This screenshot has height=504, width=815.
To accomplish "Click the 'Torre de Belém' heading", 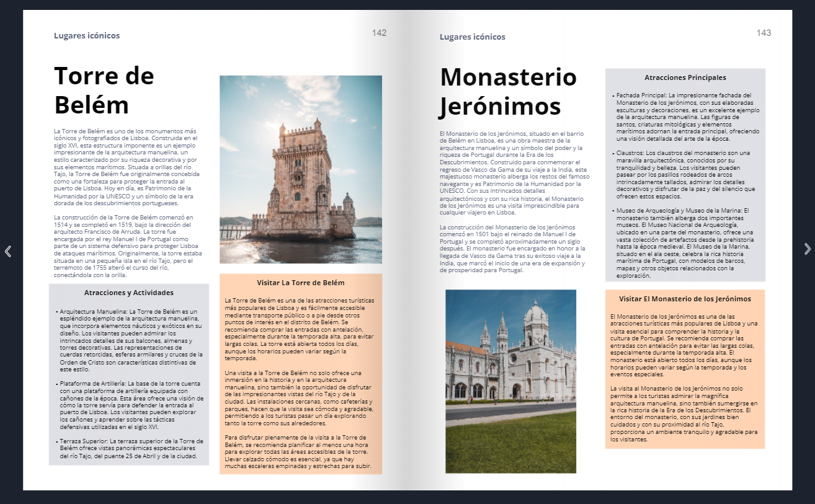I will pyautogui.click(x=104, y=90).
